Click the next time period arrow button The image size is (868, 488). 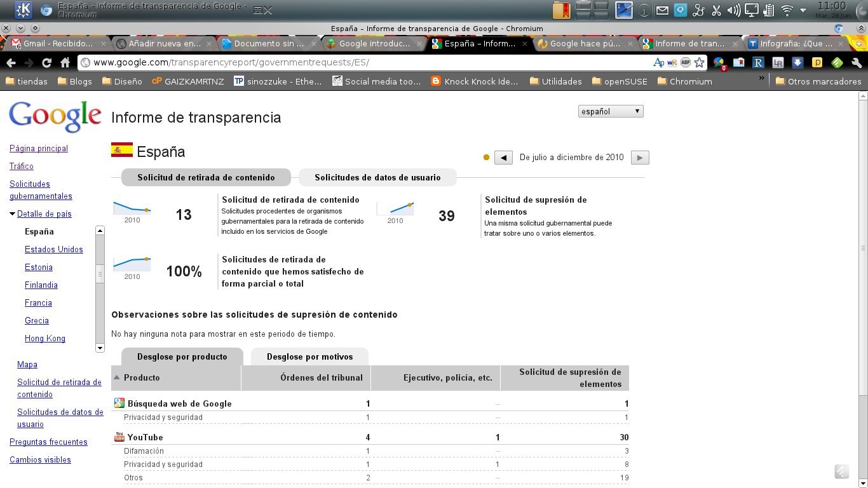pos(639,157)
